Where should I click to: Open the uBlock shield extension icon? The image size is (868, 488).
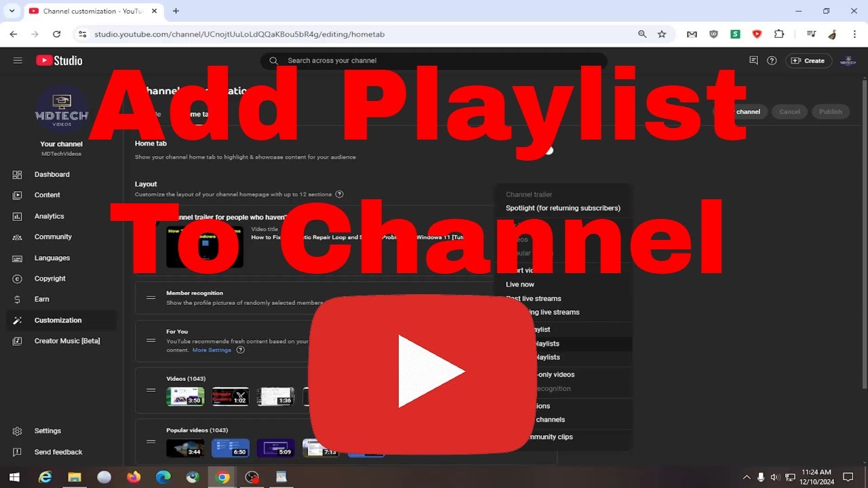(x=713, y=34)
